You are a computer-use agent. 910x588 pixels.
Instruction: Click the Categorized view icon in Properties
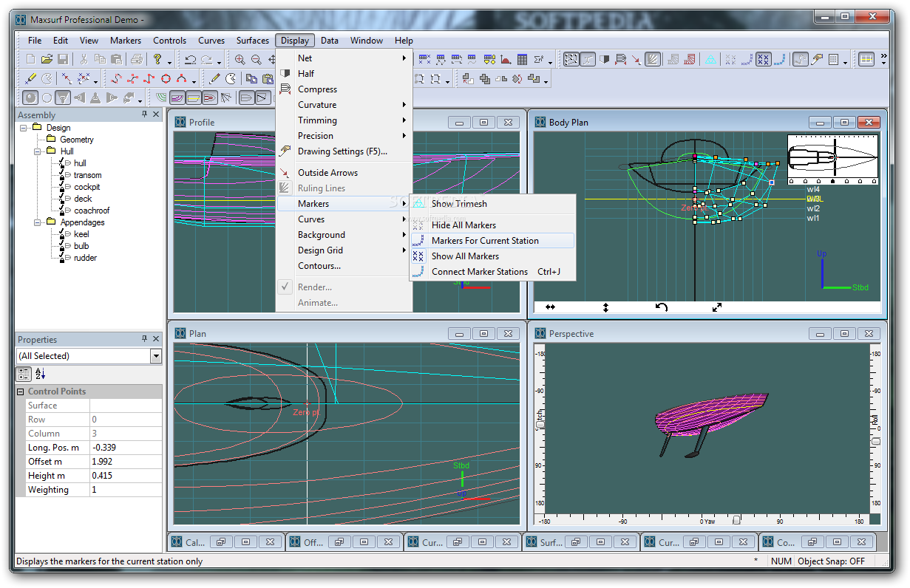click(x=24, y=374)
